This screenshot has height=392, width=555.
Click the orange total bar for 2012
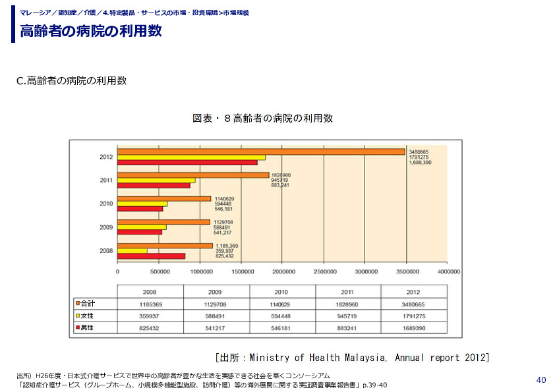point(261,152)
